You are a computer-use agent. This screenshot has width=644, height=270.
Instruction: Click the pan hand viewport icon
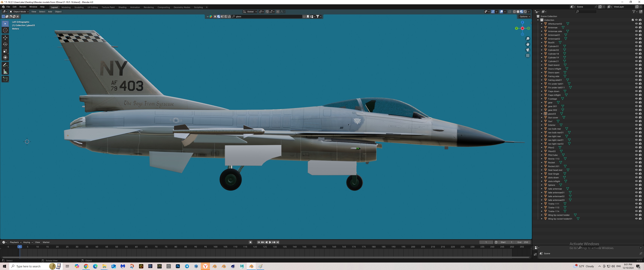click(528, 44)
